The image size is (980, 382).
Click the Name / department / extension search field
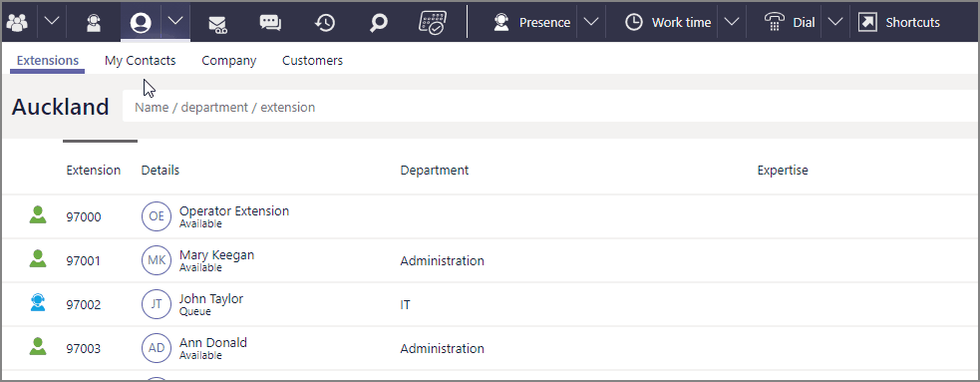point(550,107)
